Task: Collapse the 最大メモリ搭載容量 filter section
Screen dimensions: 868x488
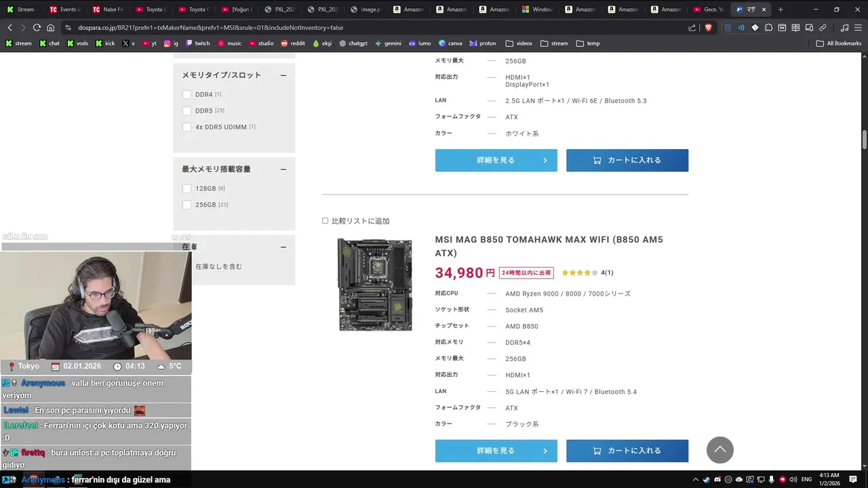Action: click(x=283, y=169)
